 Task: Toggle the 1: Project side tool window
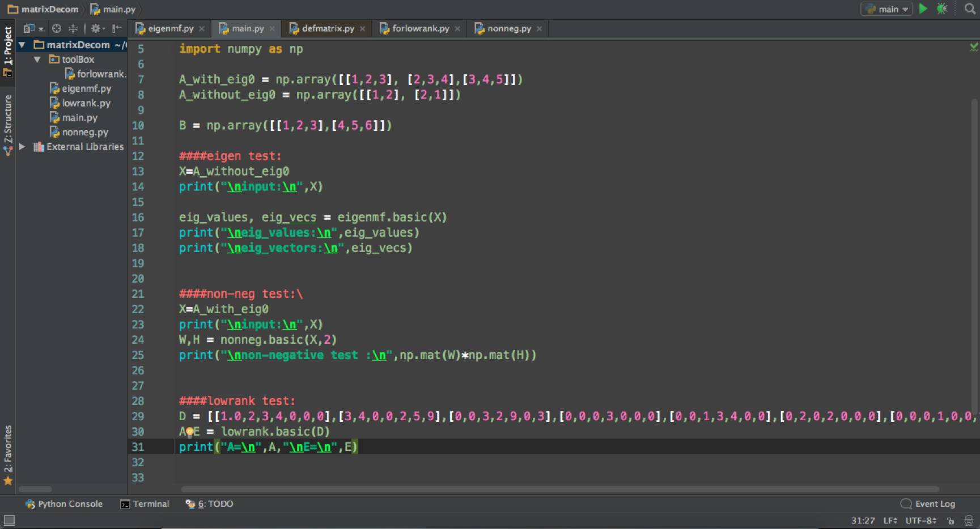[7, 52]
